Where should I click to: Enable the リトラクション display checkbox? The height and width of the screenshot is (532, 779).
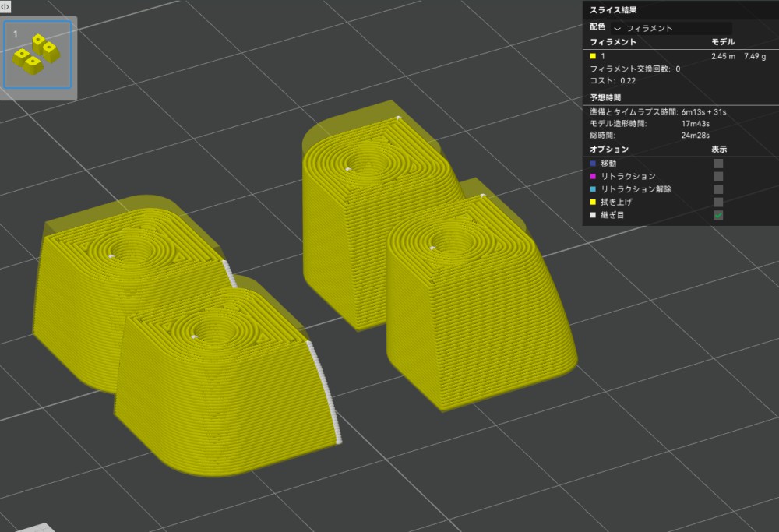(x=718, y=177)
